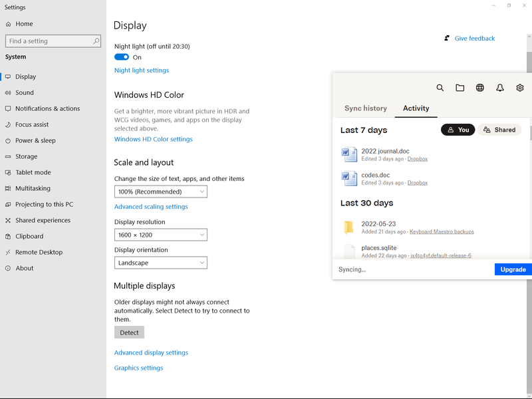The image size is (532, 399).
Task: Click the codes.doc file name
Action: coord(376,175)
